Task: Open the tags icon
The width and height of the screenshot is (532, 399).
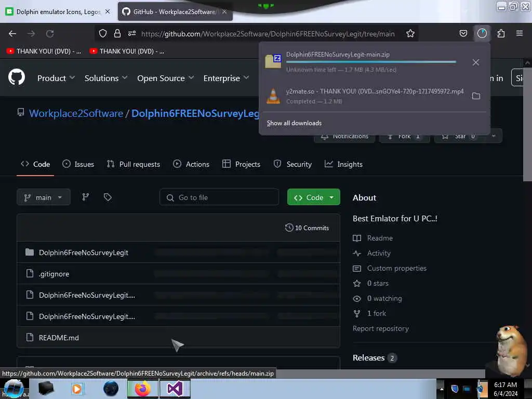Action: (x=108, y=197)
